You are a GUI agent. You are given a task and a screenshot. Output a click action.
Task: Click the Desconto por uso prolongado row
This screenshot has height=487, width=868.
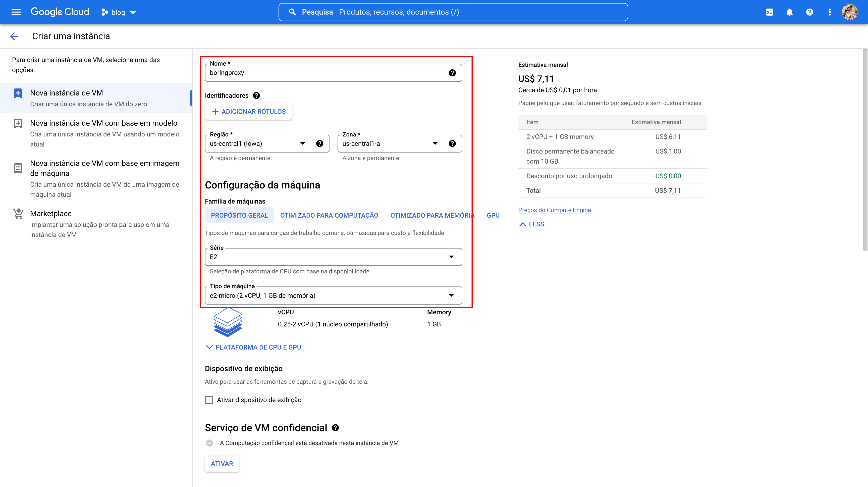coord(612,176)
